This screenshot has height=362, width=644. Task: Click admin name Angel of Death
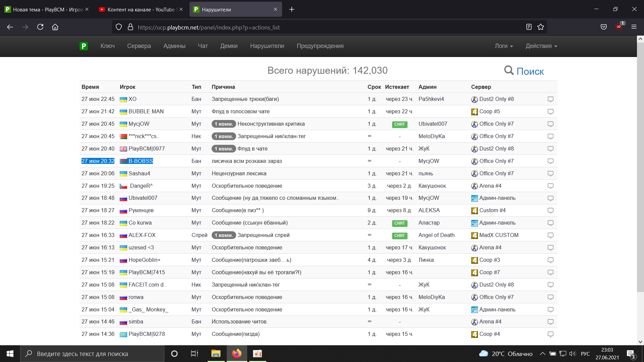[436, 235]
